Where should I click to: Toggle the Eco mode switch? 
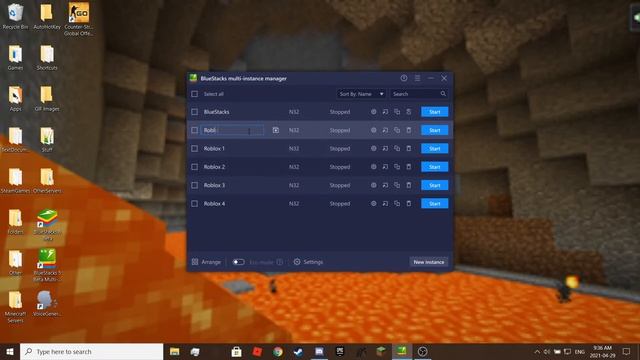click(x=238, y=262)
